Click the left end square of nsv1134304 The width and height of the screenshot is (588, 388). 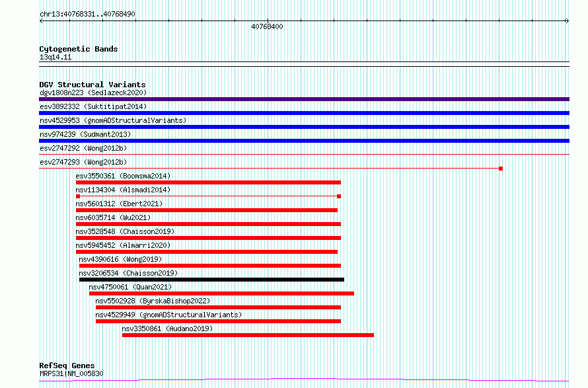(x=78, y=196)
